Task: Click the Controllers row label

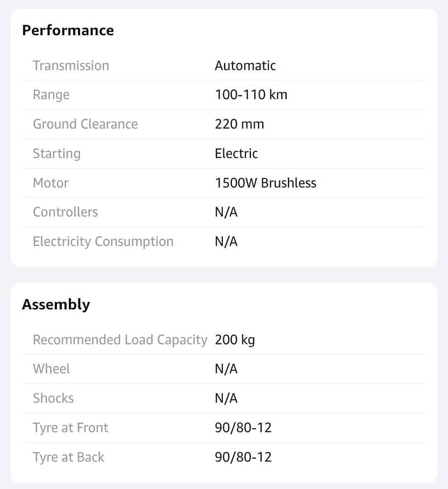Action: (66, 212)
